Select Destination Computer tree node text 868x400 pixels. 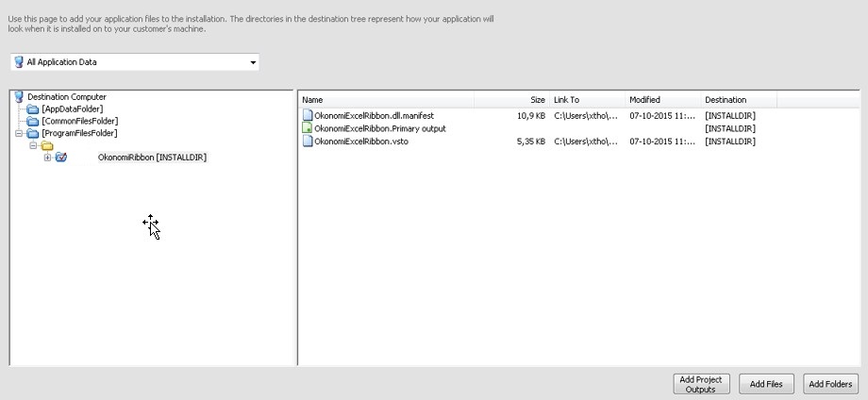pos(67,97)
